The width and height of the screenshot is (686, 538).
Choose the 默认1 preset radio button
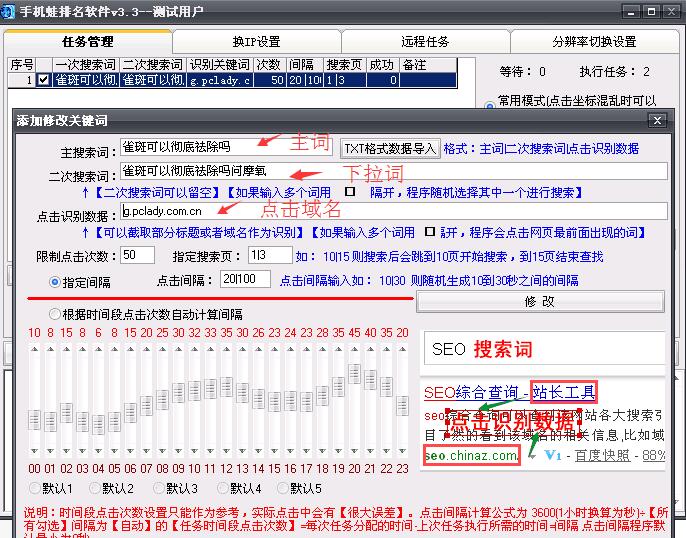[x=35, y=489]
